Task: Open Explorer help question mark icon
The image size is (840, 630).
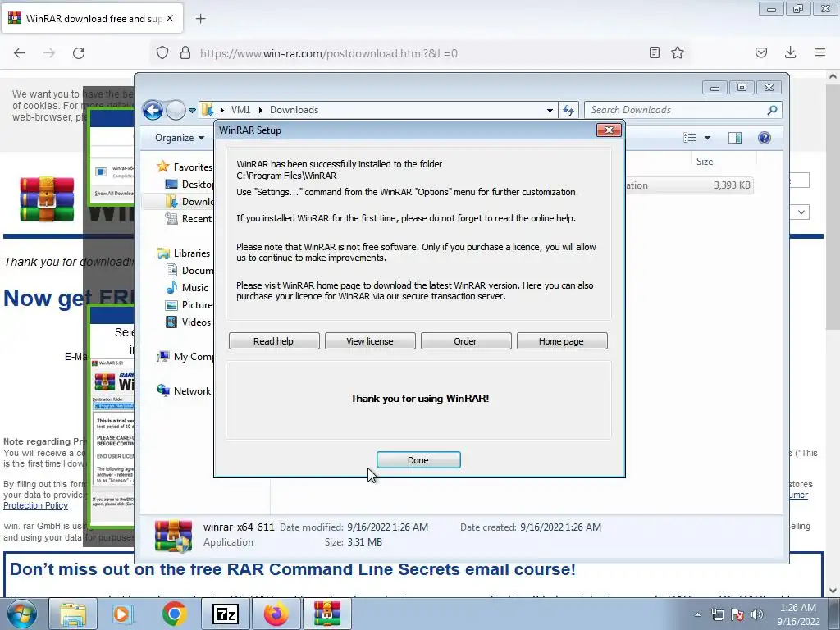Action: pyautogui.click(x=765, y=138)
